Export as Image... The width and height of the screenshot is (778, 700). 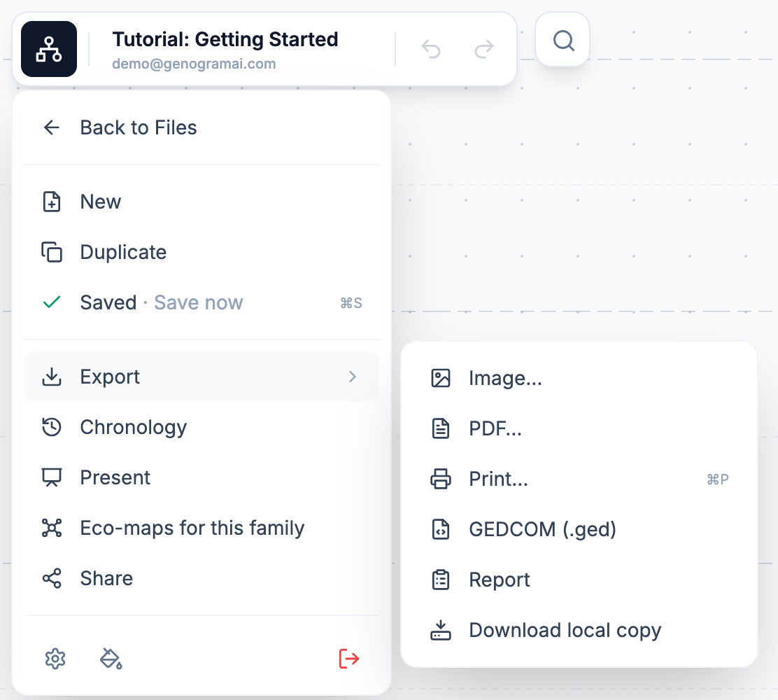[x=579, y=378]
